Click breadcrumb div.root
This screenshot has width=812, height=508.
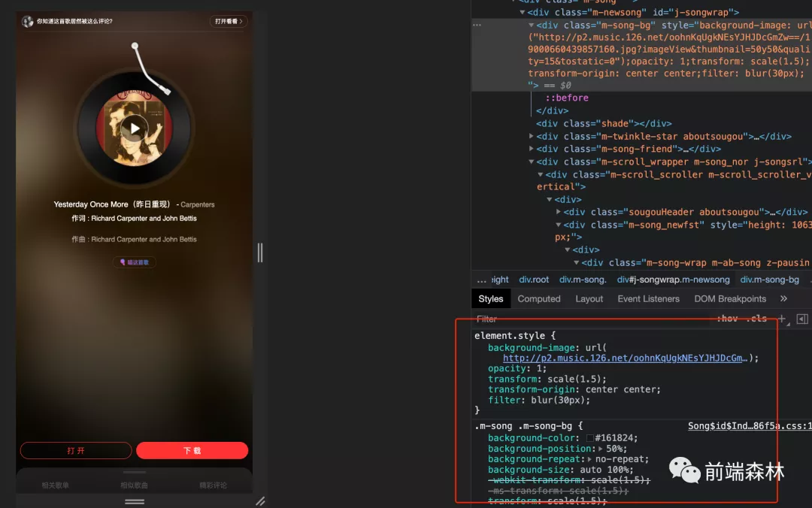pyautogui.click(x=534, y=280)
